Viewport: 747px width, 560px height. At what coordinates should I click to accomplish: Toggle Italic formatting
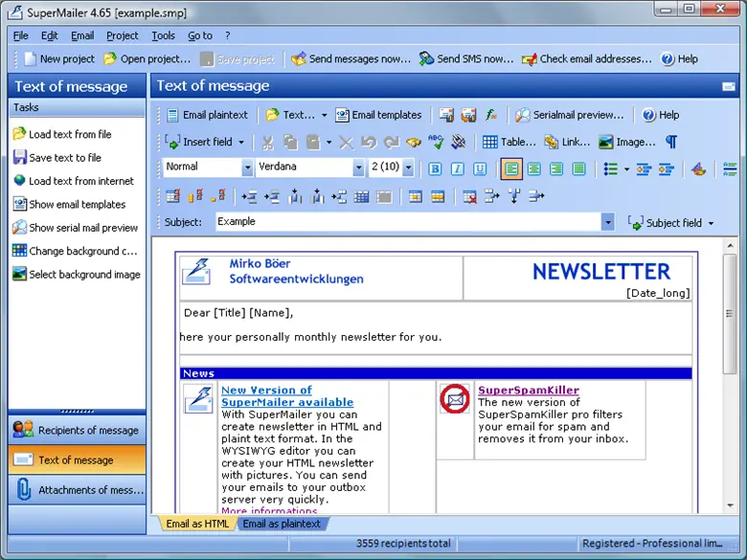458,169
